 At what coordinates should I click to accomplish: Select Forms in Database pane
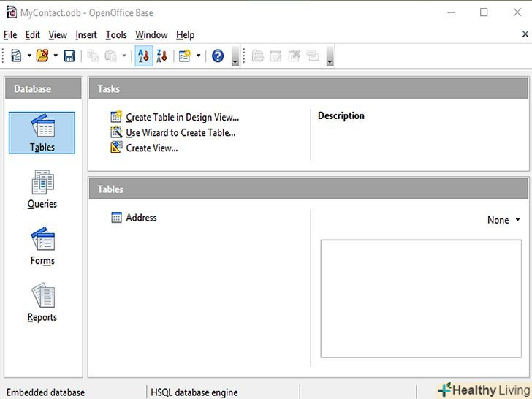(42, 246)
